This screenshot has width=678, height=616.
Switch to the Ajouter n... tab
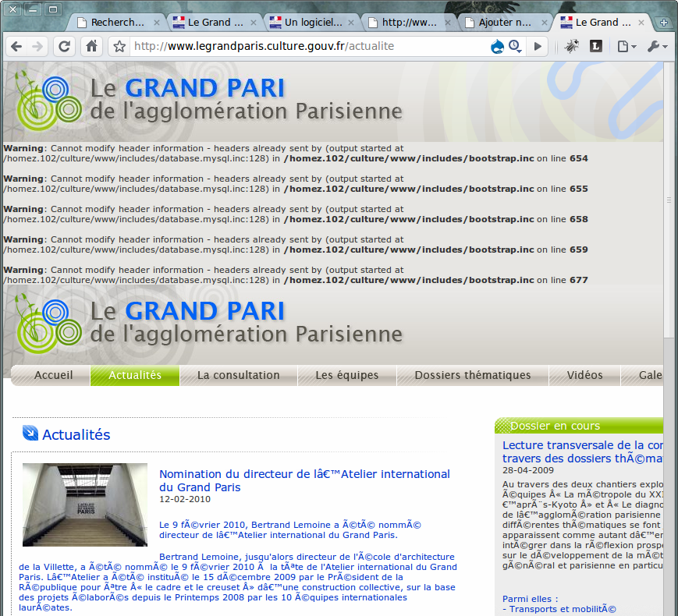503,23
